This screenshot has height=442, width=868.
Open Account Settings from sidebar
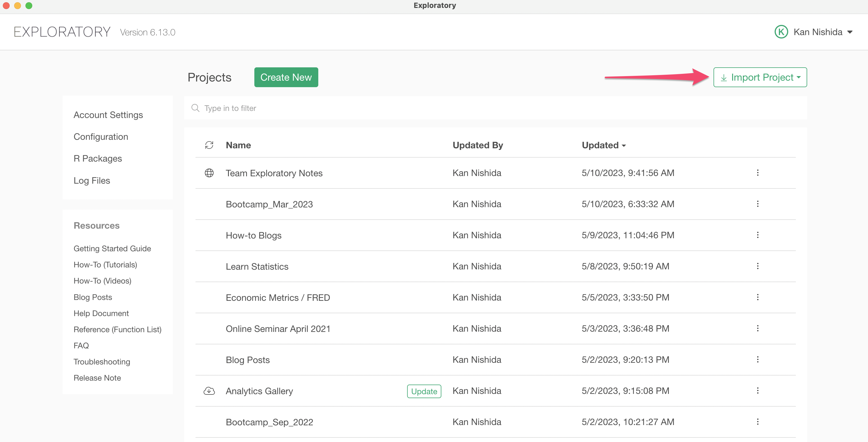coord(108,115)
